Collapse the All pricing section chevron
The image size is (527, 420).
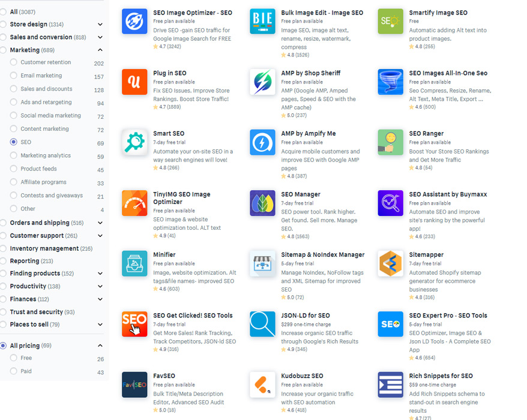tap(100, 346)
